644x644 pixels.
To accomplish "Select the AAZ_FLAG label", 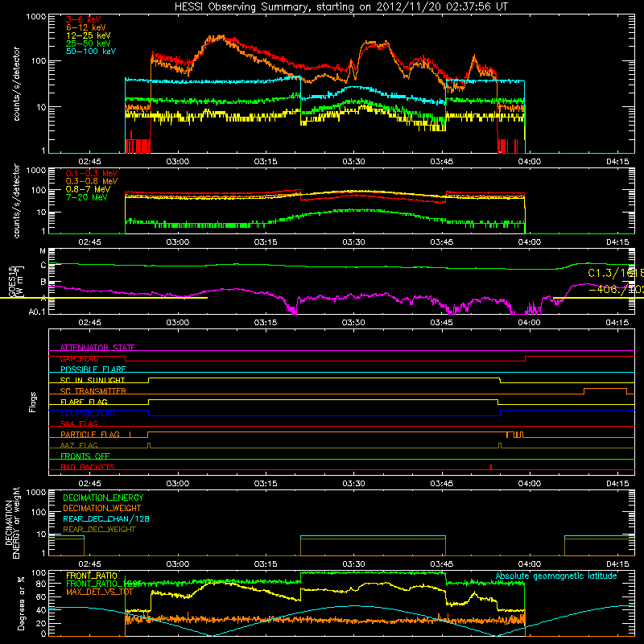I will click(x=79, y=446).
